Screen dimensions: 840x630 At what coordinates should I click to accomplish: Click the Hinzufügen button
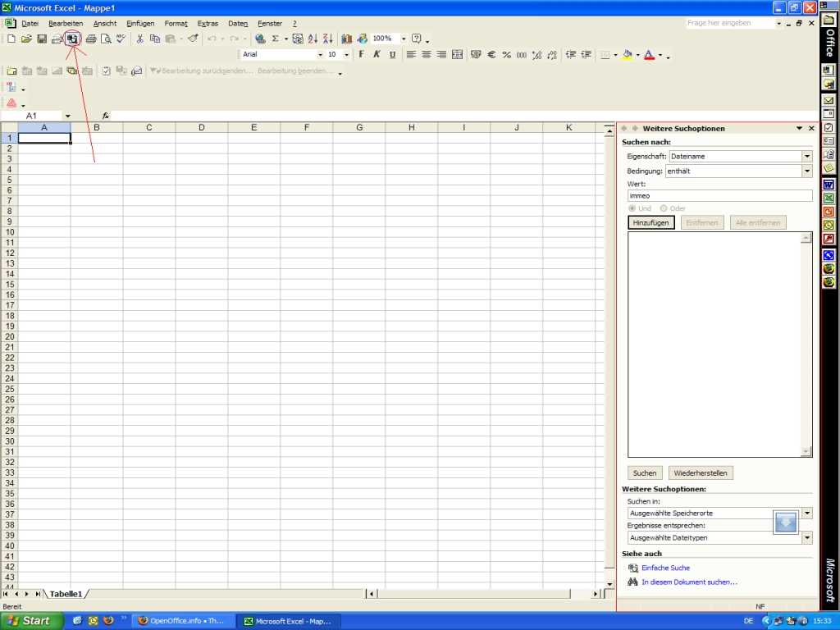point(651,222)
